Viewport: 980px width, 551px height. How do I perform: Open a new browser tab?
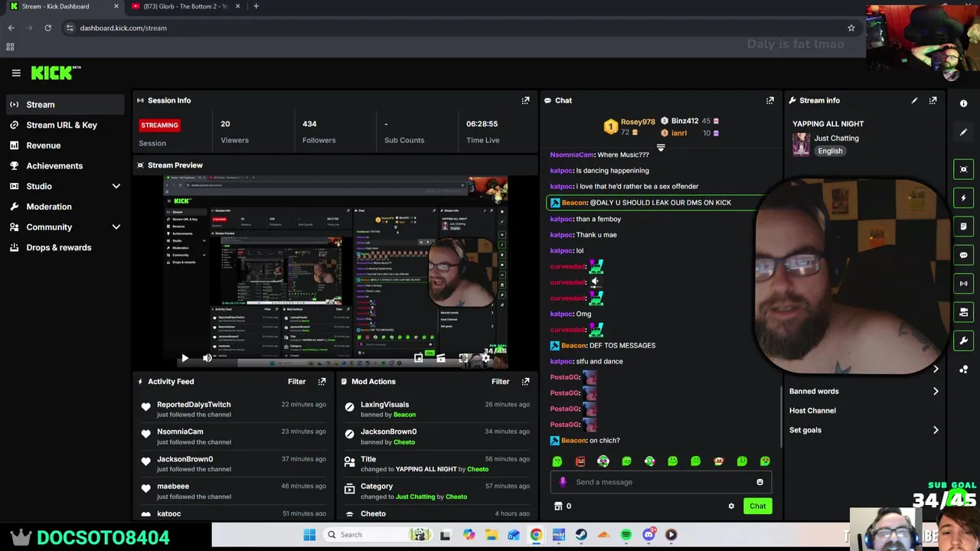256,6
